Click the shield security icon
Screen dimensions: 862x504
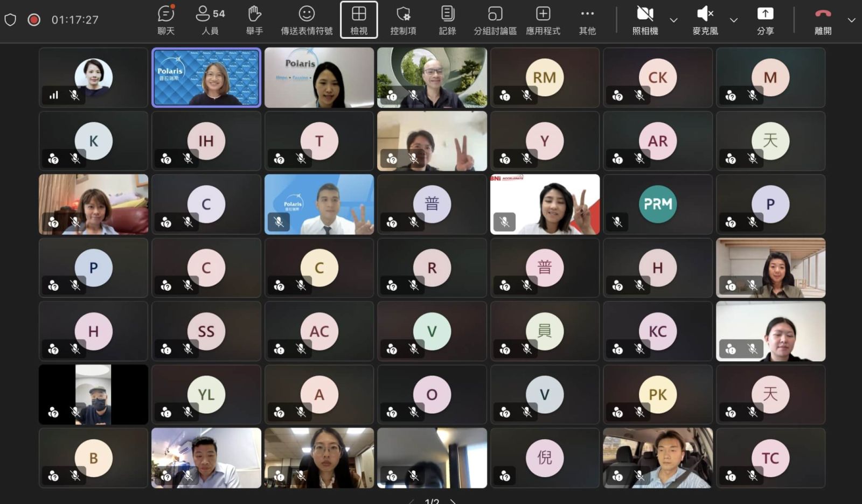(10, 20)
